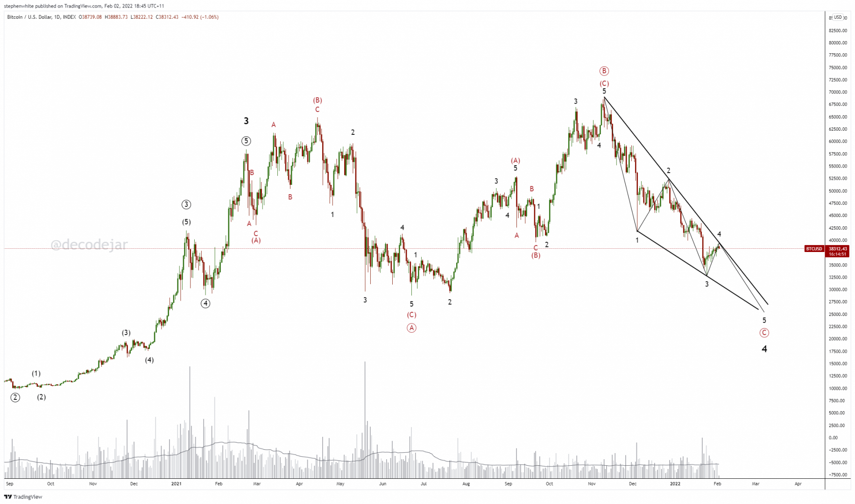Select the black (5) wave label

point(186,222)
